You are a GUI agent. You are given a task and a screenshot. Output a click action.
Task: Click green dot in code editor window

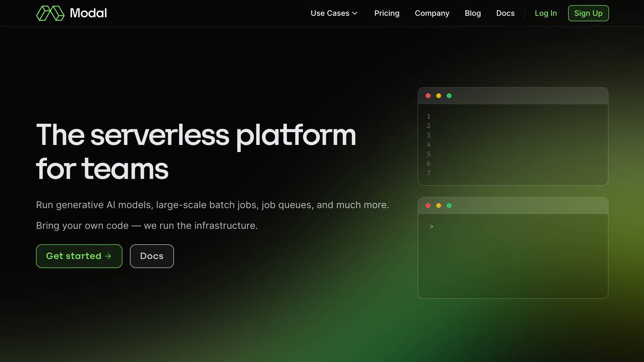tap(449, 96)
